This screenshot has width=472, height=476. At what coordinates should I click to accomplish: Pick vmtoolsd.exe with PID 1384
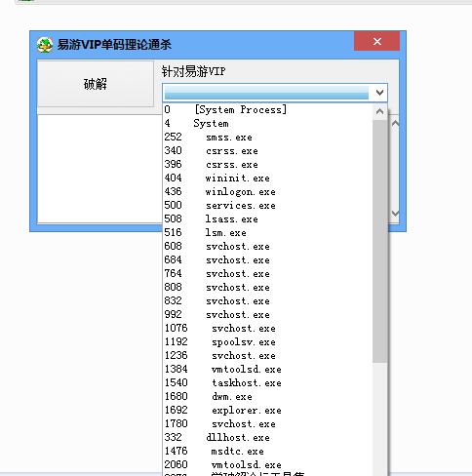(x=267, y=369)
